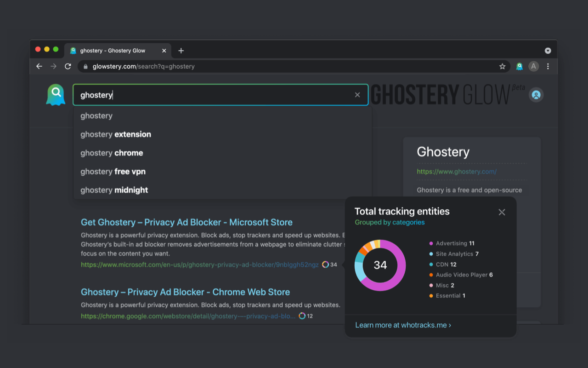Open the user account icon on page

click(536, 95)
